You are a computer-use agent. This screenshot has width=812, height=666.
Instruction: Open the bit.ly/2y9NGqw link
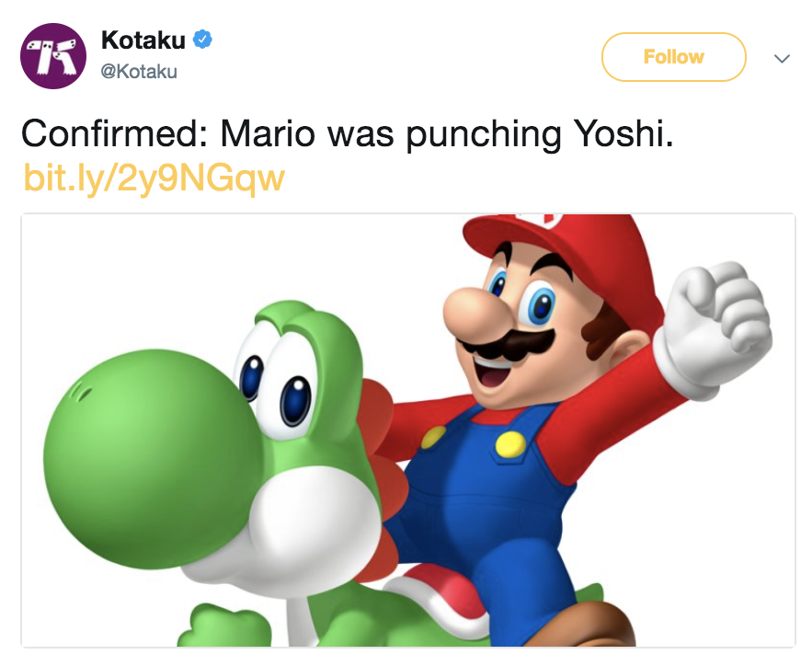[x=154, y=177]
